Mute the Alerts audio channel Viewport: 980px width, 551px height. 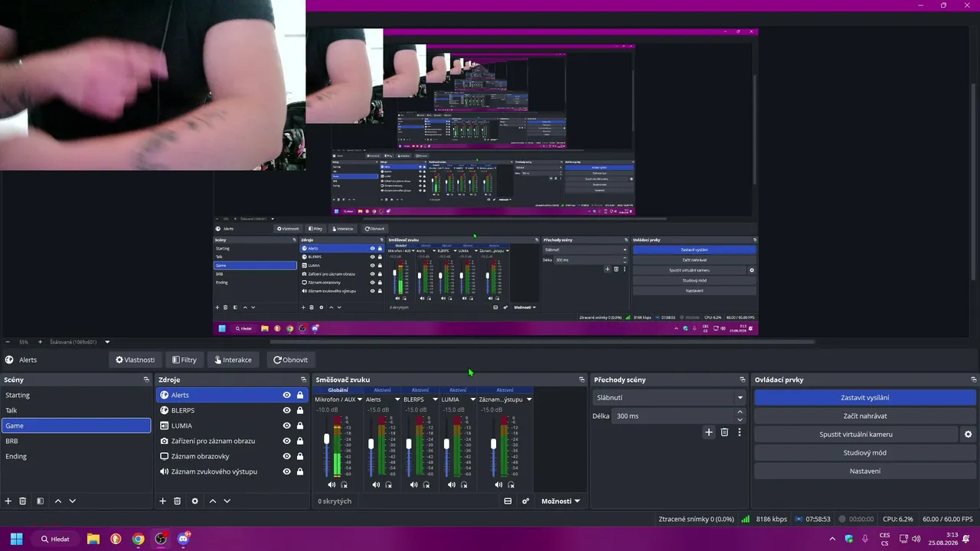(376, 484)
